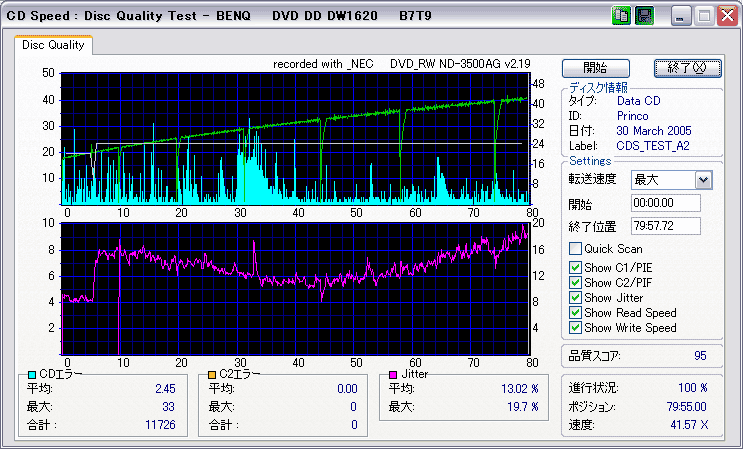The image size is (743, 449).
Task: Click the 終了(X) exit button
Action: click(688, 68)
